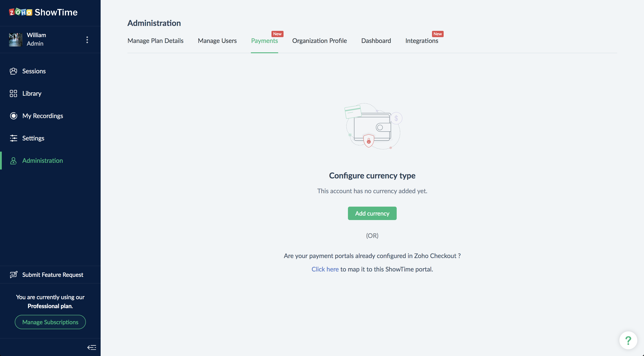The height and width of the screenshot is (356, 644).
Task: Open the help question mark bubble
Action: coord(628,340)
